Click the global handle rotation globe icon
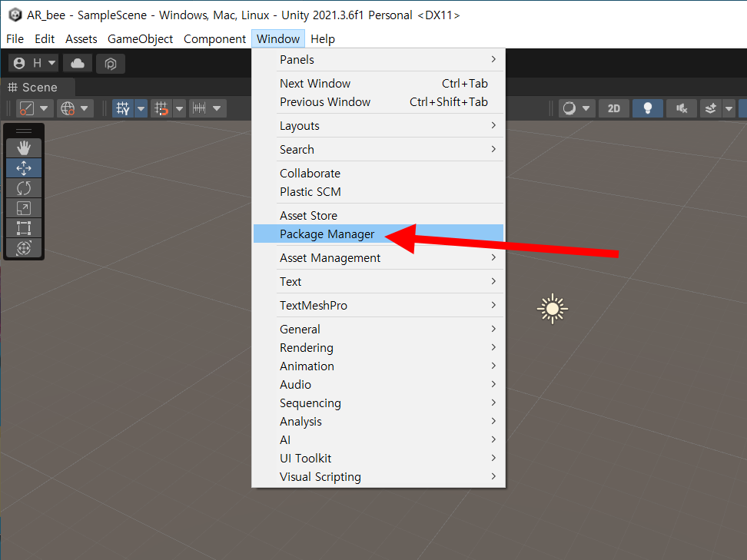The image size is (747, 560). 68,108
